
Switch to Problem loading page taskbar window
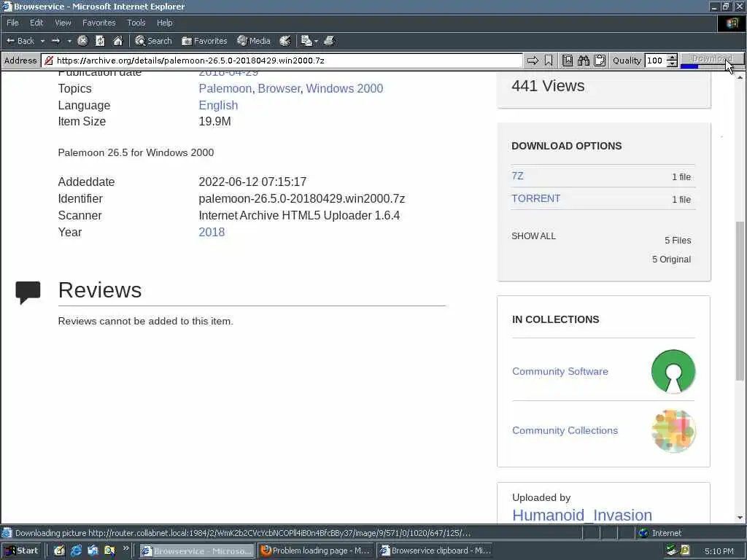315,551
